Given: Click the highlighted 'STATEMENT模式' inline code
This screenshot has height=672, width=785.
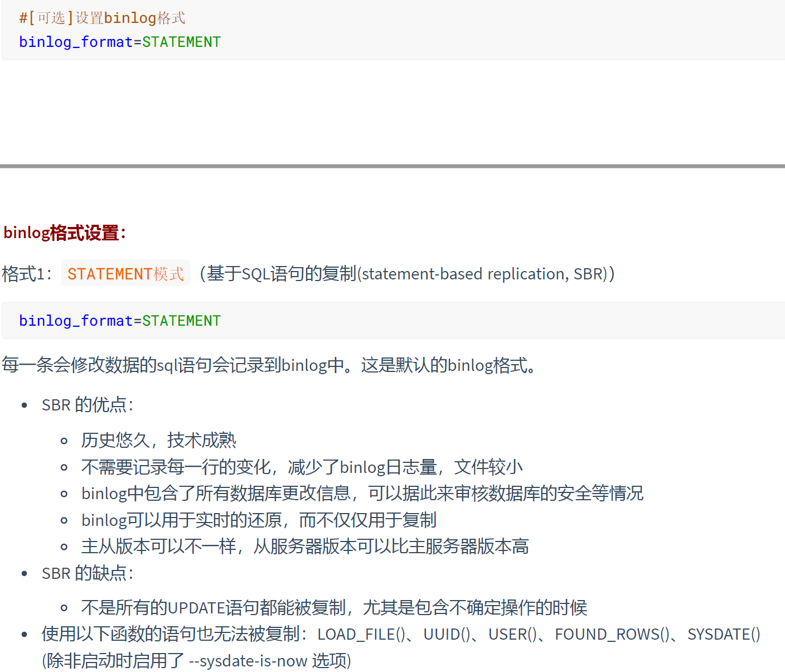Looking at the screenshot, I should [x=125, y=274].
